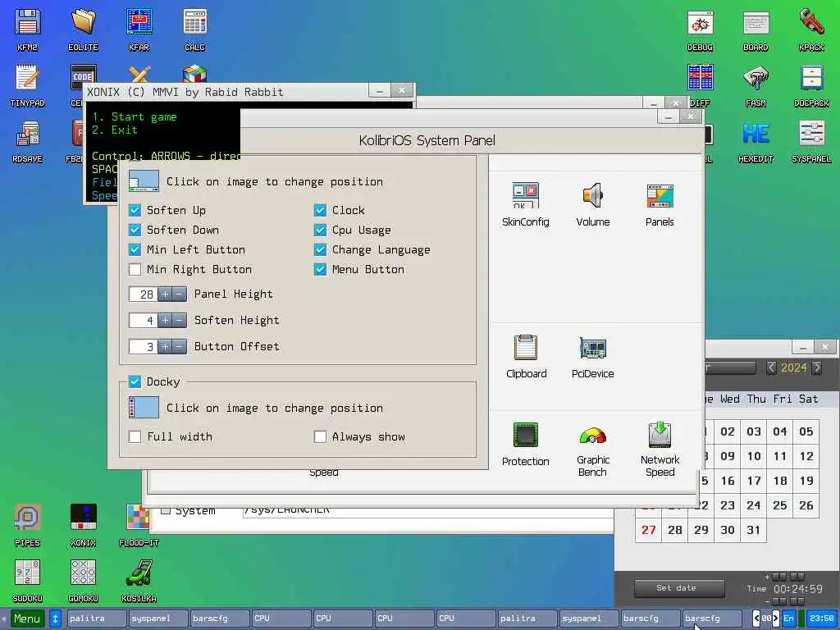Open the CALC calculator icon
This screenshot has width=840, height=630.
pos(194,30)
